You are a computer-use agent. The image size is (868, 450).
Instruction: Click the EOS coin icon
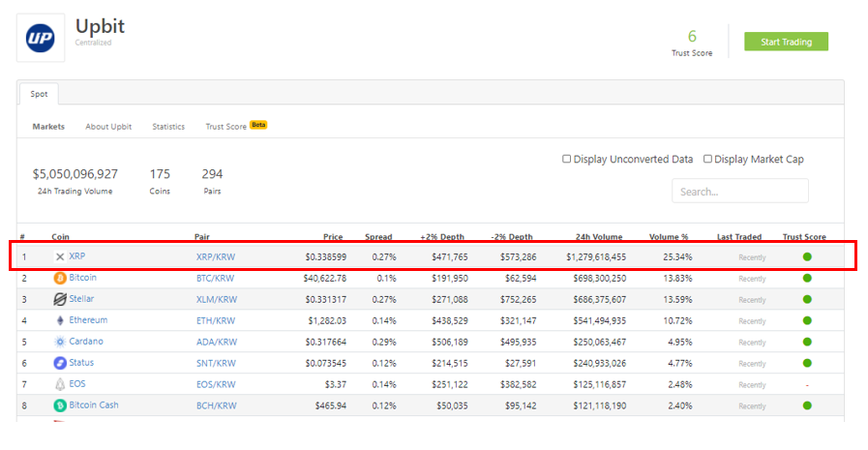(x=60, y=384)
